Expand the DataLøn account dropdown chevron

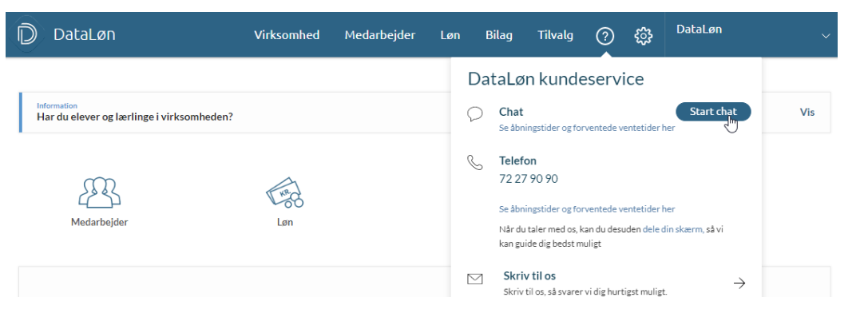click(x=826, y=36)
